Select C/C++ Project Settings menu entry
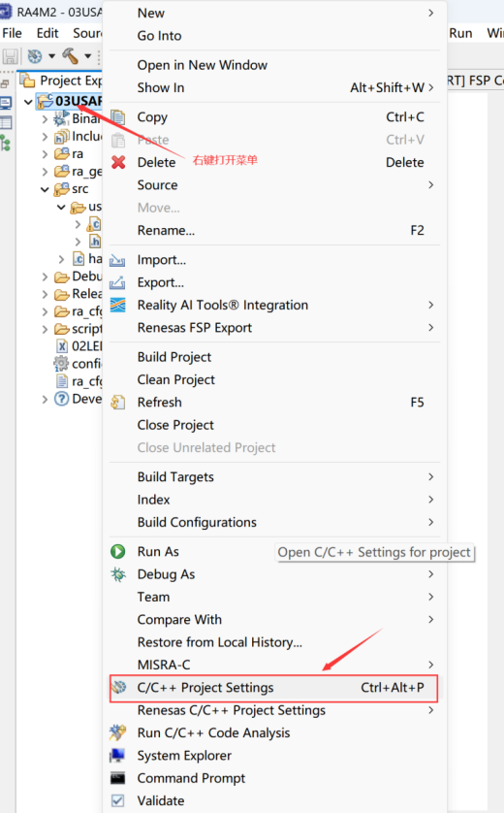Viewport: 504px width, 813px height. tap(274, 688)
